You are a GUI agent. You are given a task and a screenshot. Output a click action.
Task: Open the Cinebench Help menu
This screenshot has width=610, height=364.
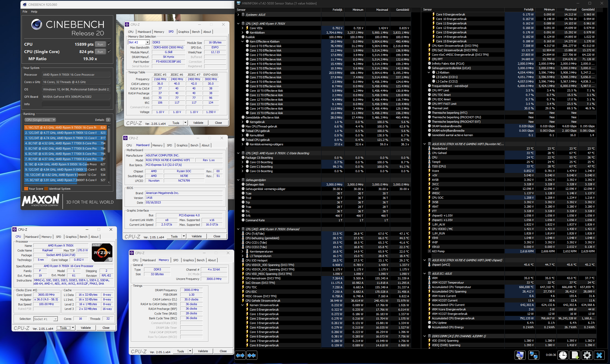pos(34,12)
